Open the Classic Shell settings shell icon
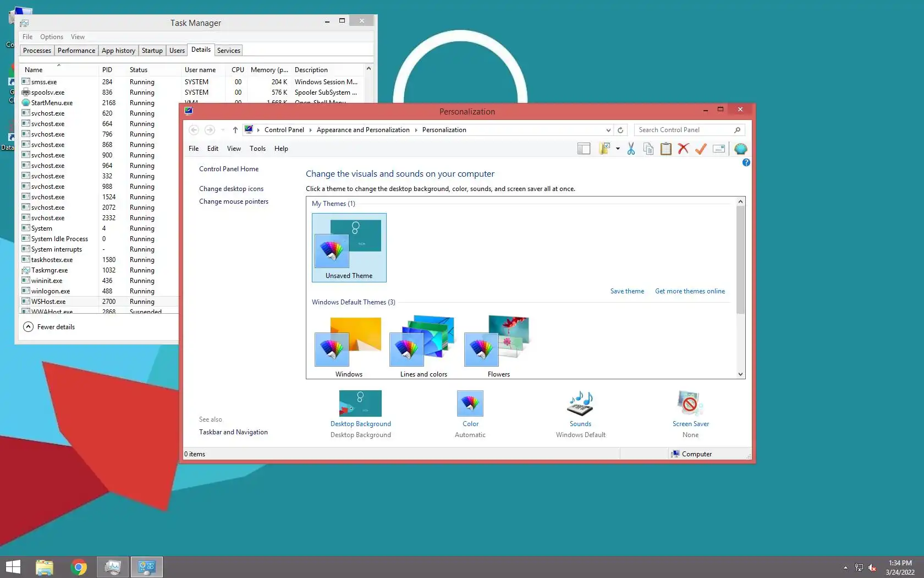Image resolution: width=924 pixels, height=578 pixels. tap(741, 149)
